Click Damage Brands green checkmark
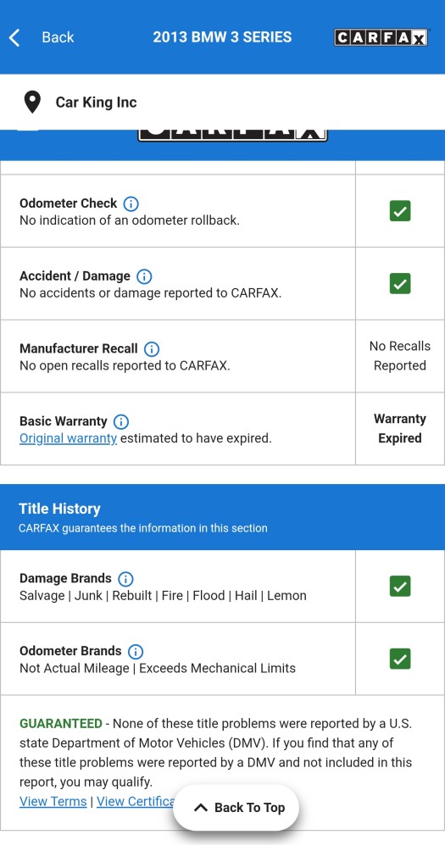Viewport: 445px width, 868px height. [400, 587]
